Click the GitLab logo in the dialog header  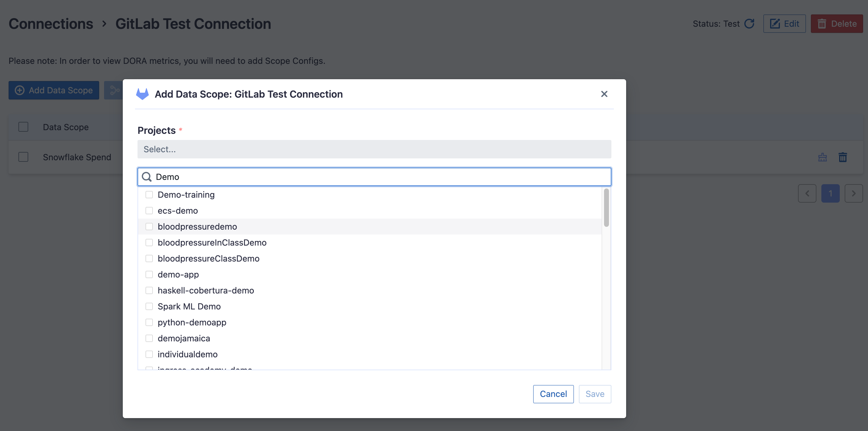point(142,94)
